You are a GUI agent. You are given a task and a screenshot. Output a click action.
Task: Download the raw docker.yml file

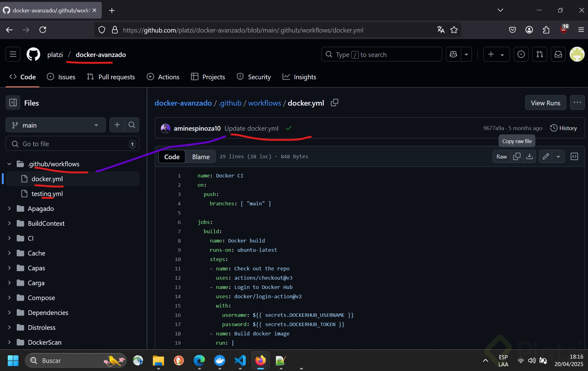pos(530,156)
